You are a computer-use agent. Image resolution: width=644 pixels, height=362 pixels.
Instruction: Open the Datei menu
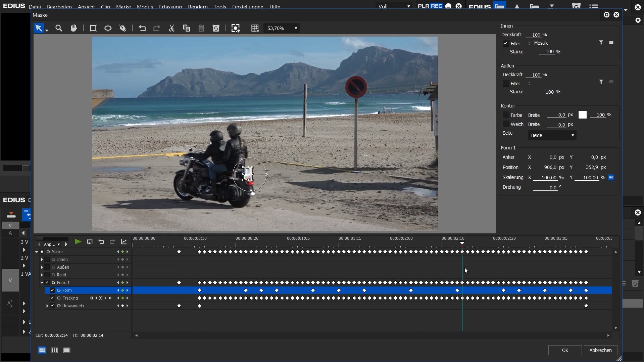pos(35,7)
